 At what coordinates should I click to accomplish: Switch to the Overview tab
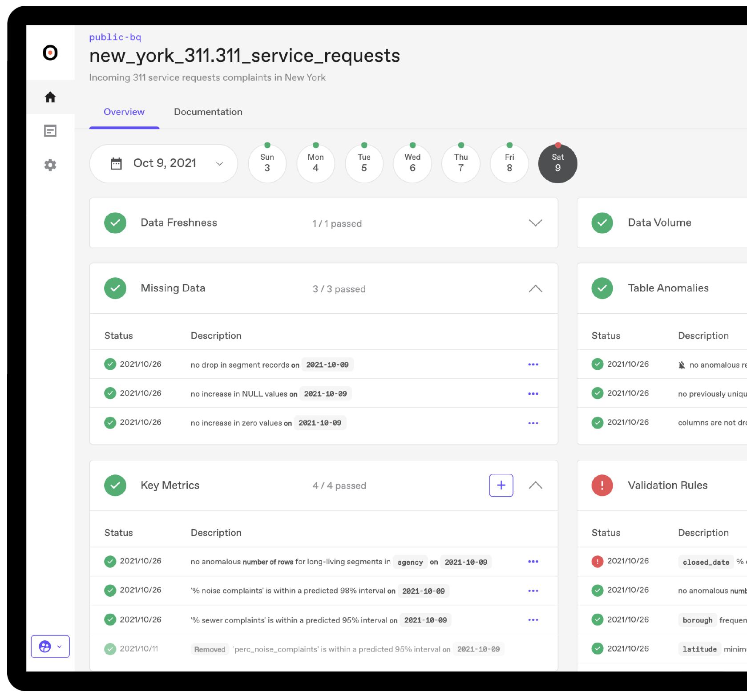124,112
